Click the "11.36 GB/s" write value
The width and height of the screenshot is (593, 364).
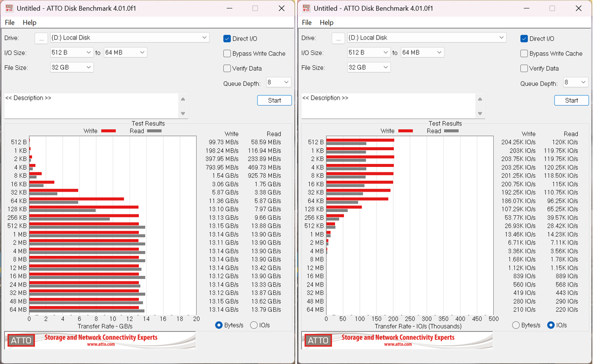click(223, 201)
